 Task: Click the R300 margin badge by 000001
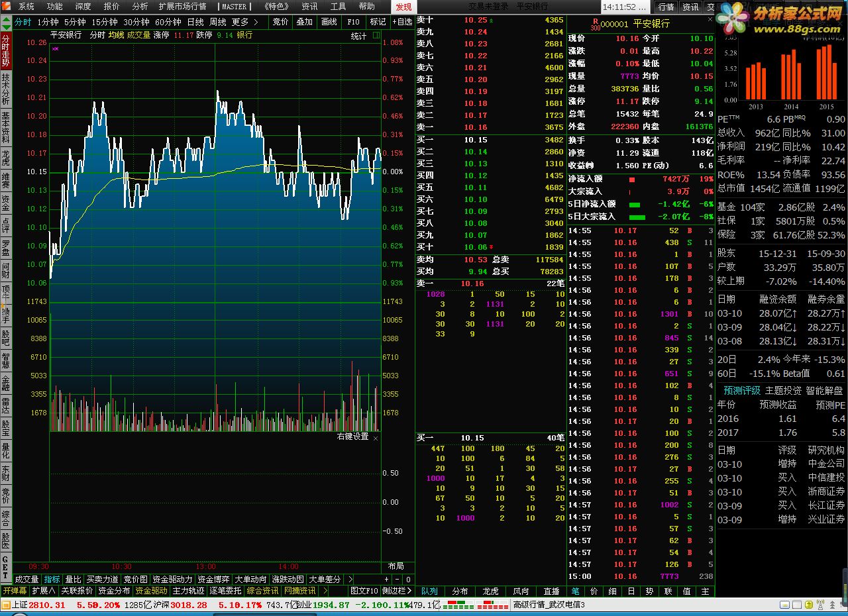[594, 25]
